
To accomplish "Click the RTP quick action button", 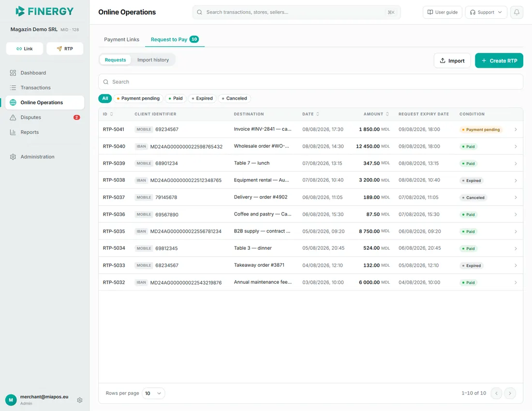I will 65,48.
